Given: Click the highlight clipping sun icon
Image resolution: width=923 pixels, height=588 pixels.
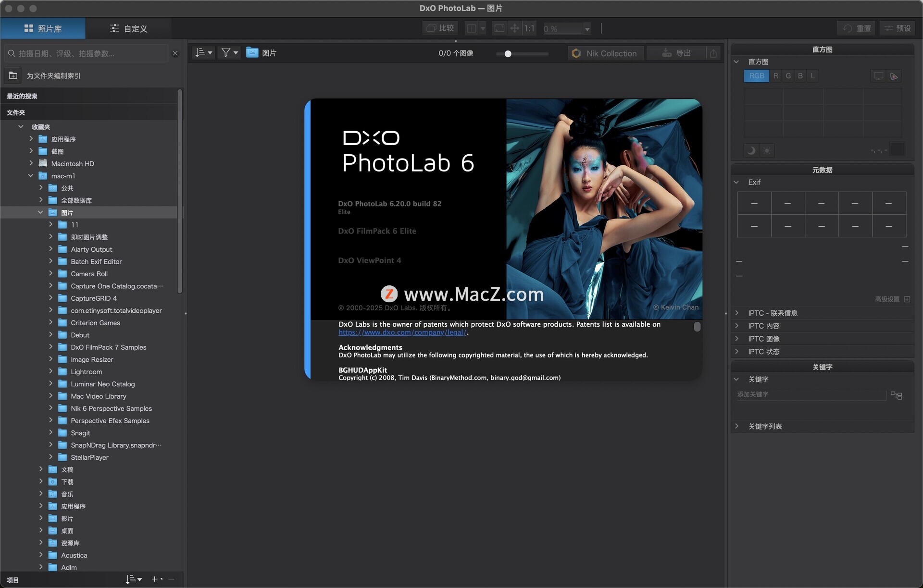Looking at the screenshot, I should pos(767,150).
